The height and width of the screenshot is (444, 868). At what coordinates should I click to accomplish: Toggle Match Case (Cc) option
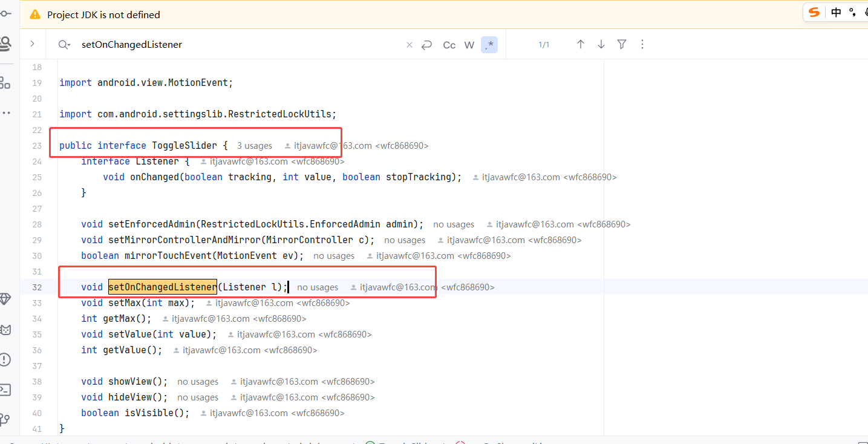click(x=449, y=45)
